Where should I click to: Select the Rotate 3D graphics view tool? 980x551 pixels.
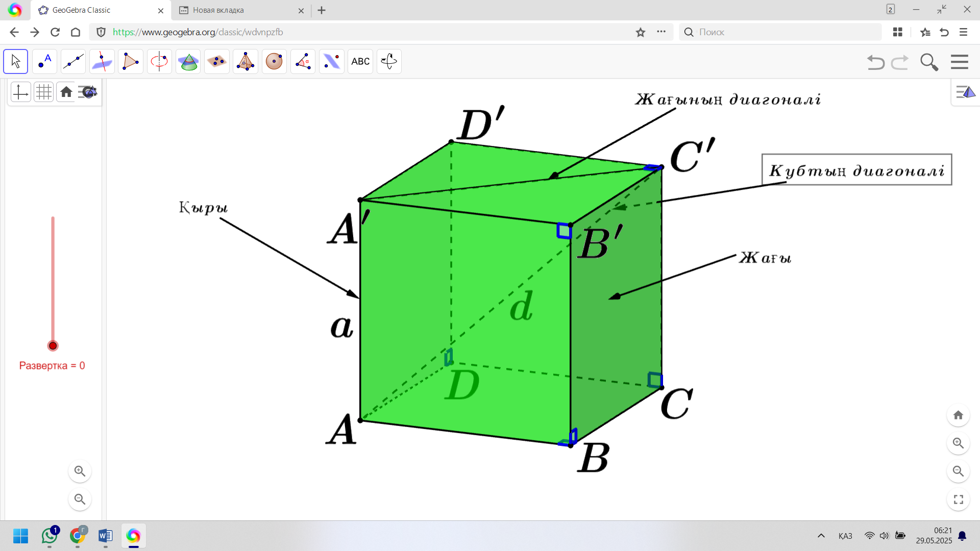click(x=389, y=62)
